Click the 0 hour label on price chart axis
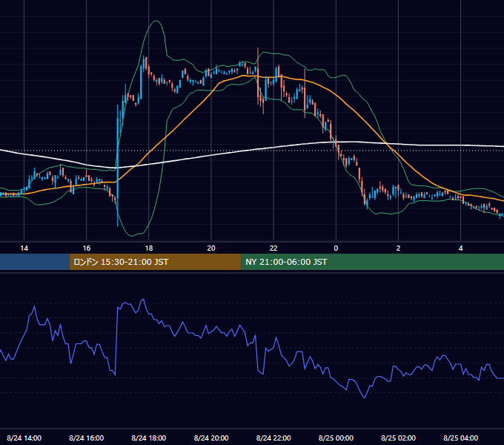The width and height of the screenshot is (504, 445). [336, 248]
